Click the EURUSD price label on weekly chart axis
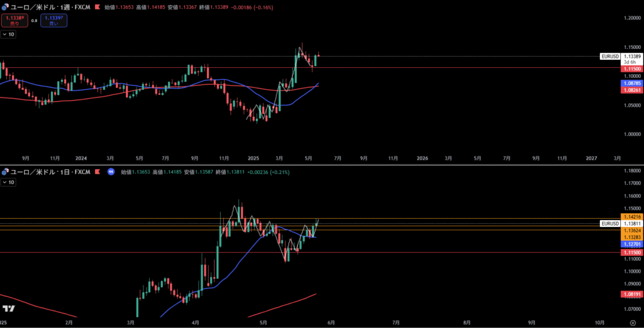Screen dimensions: 644x328 pyautogui.click(x=609, y=57)
